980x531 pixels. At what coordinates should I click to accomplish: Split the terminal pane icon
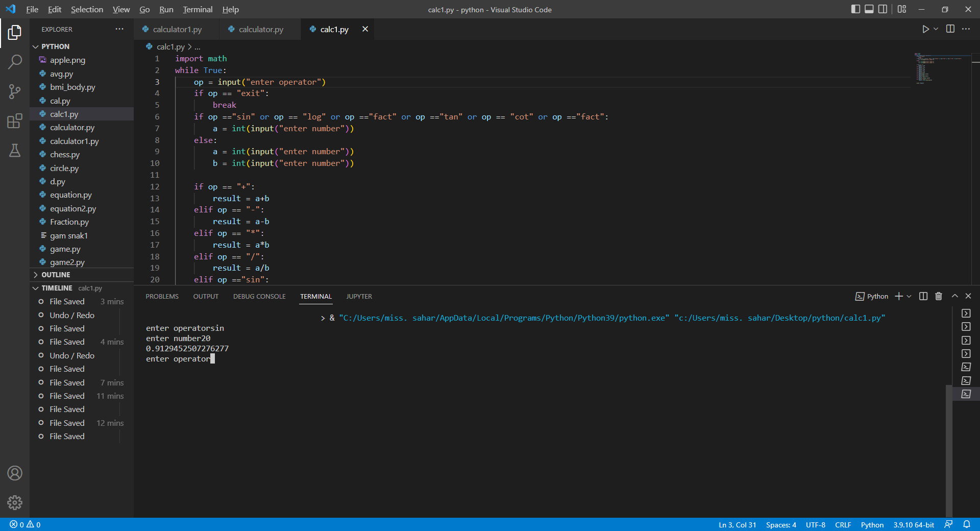pos(922,296)
